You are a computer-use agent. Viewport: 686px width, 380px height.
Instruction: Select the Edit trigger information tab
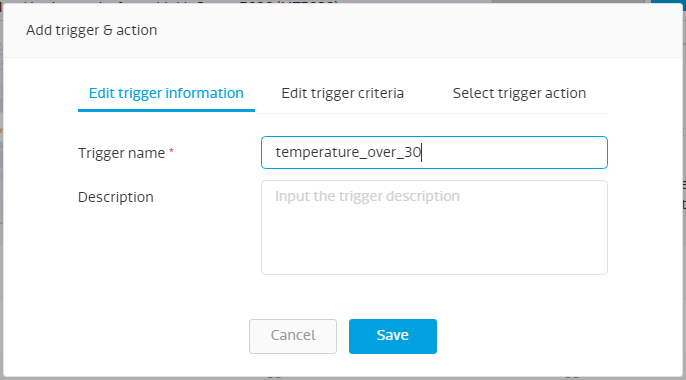point(166,93)
